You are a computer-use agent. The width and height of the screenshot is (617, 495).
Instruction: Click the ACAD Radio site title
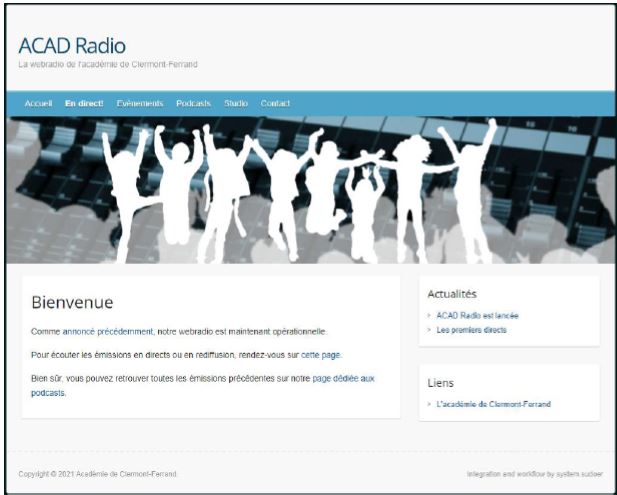[72, 45]
